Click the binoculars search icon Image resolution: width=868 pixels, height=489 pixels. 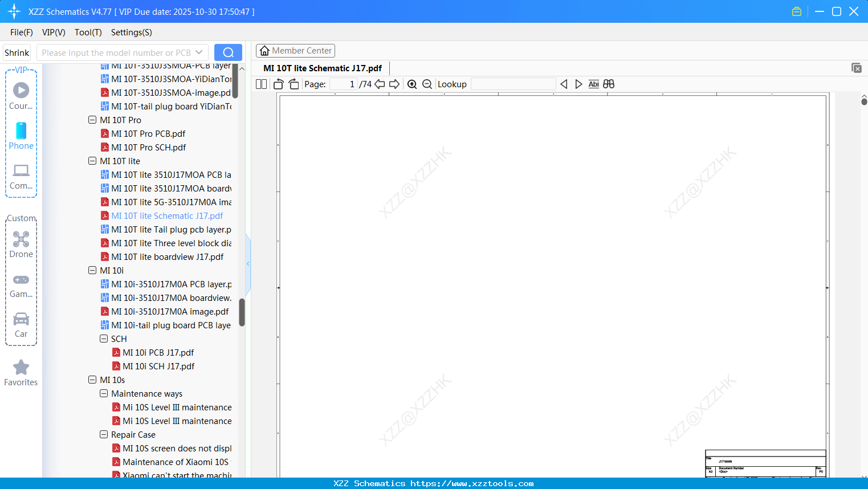pos(609,84)
